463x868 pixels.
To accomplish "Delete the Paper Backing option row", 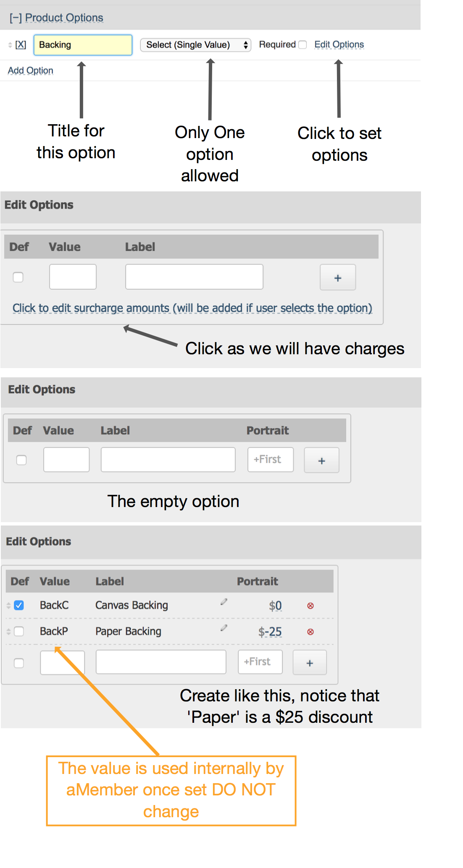I will pyautogui.click(x=310, y=632).
